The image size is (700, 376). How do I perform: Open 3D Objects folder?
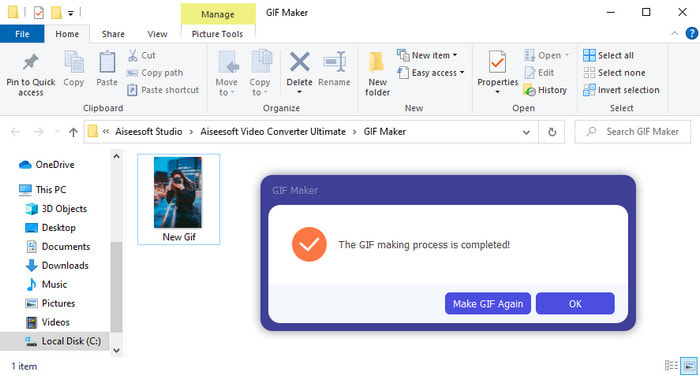(x=56, y=209)
